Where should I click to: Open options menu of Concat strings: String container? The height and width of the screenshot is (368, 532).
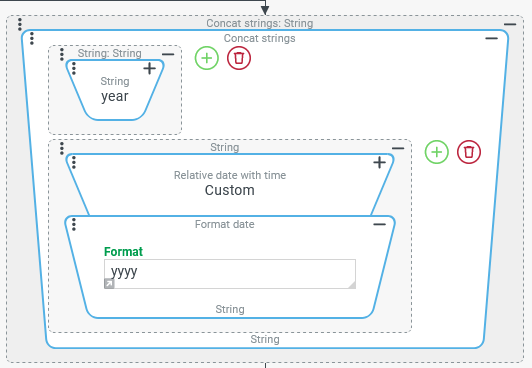20,24
